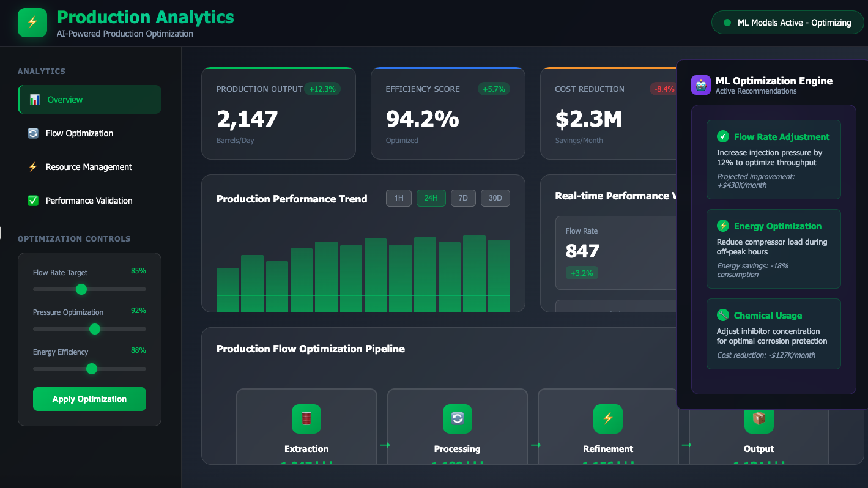The height and width of the screenshot is (488, 868).
Task: Click the Refinement lightning icon in pipeline
Action: tap(607, 419)
